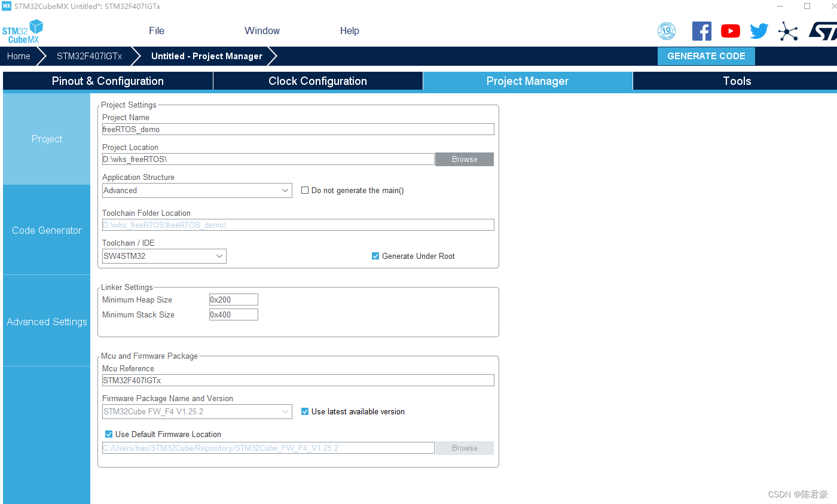This screenshot has height=504, width=837.
Task: Maximize the STM32CubeMX window
Action: tap(807, 6)
